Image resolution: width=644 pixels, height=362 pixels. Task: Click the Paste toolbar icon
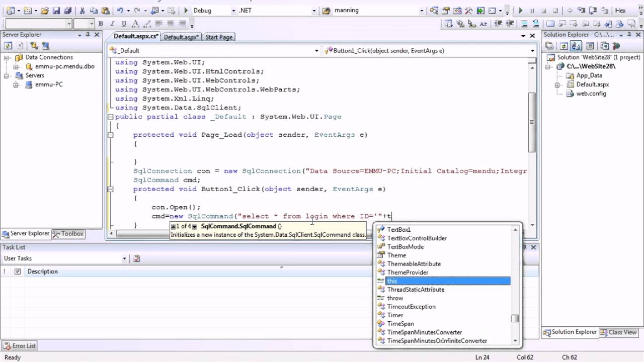[x=105, y=11]
